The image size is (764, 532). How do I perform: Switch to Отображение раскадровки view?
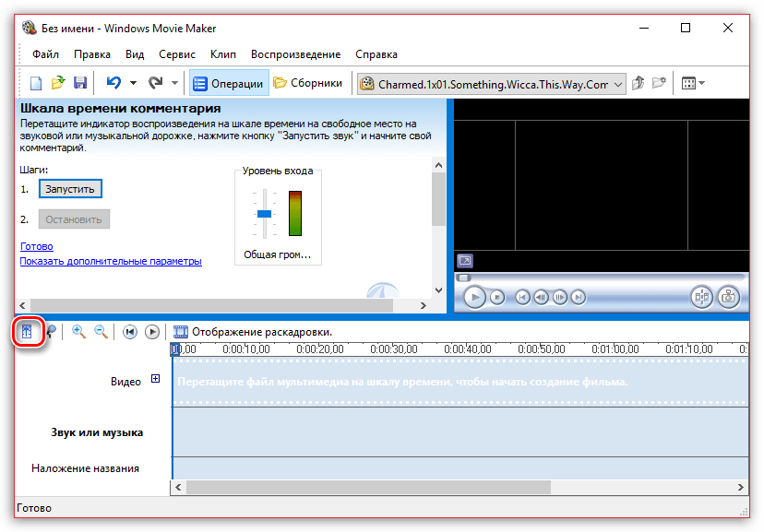click(253, 332)
